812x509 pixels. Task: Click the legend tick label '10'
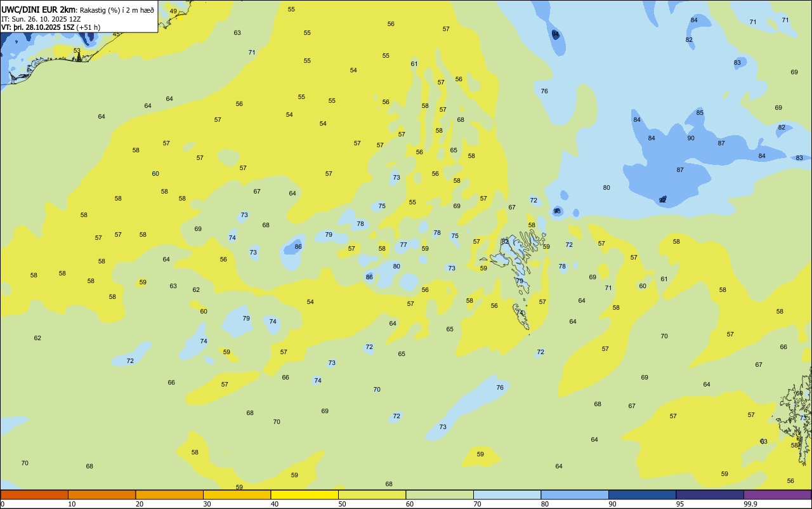pos(72,504)
